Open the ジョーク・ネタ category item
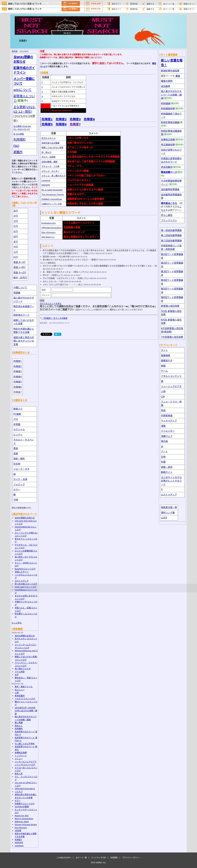Image resolution: width=197 pixels, height=868 pixels. (x=21, y=469)
